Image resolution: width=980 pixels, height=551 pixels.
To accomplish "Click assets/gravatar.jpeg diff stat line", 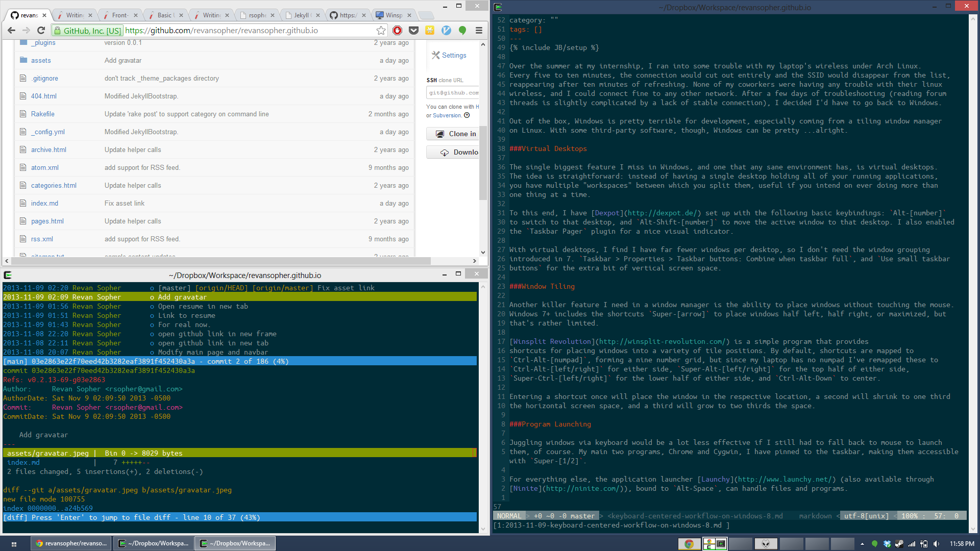I will pyautogui.click(x=240, y=453).
